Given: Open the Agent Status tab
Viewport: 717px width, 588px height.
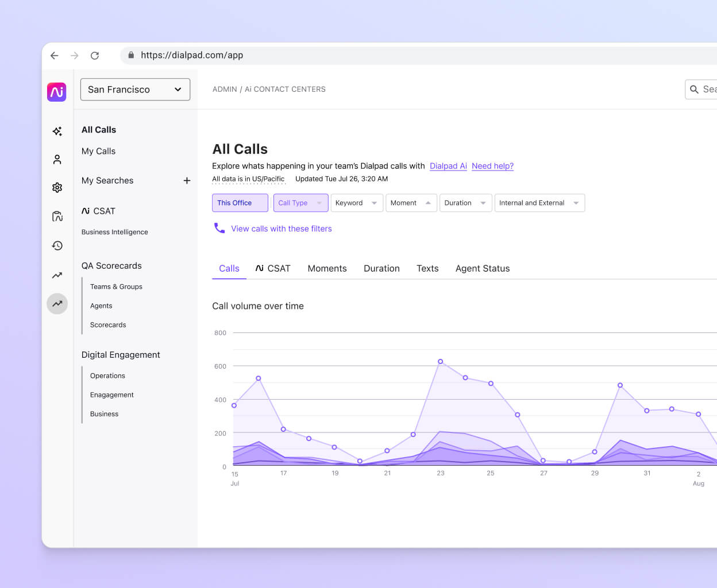Looking at the screenshot, I should 483,268.
